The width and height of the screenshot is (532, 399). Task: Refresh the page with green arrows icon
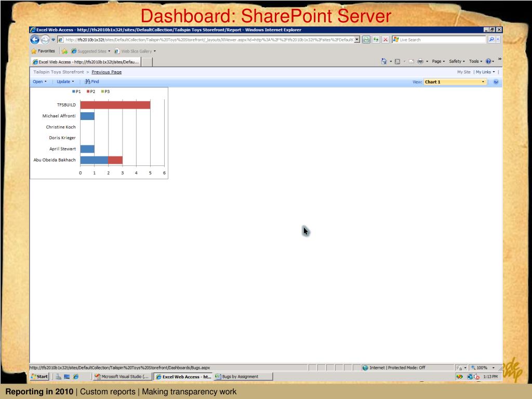click(x=376, y=39)
